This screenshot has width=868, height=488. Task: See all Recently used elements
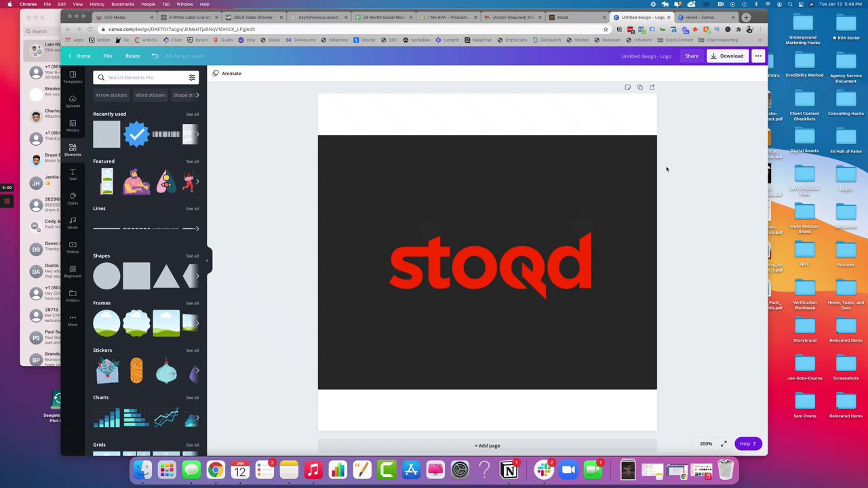coord(193,114)
